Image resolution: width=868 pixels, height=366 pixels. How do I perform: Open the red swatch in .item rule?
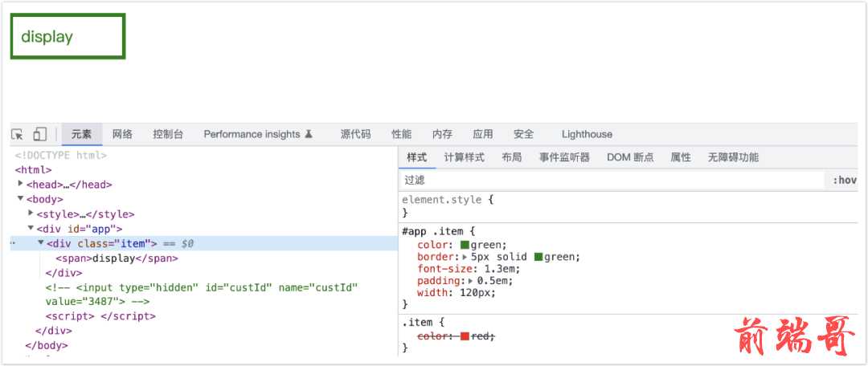coord(465,335)
